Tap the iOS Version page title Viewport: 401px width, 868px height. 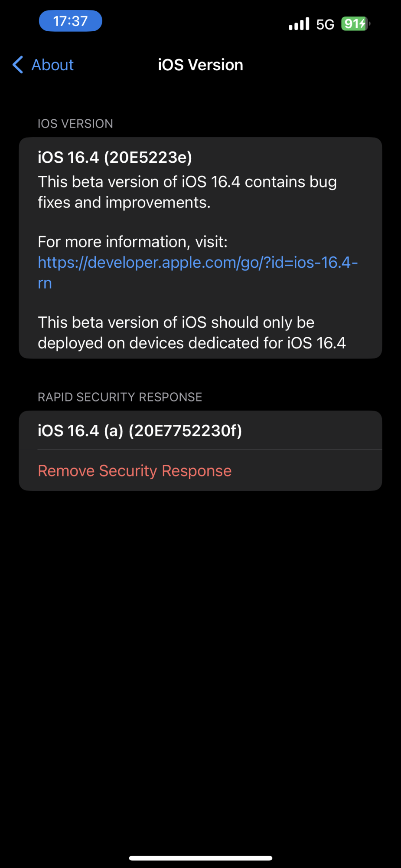tap(200, 65)
